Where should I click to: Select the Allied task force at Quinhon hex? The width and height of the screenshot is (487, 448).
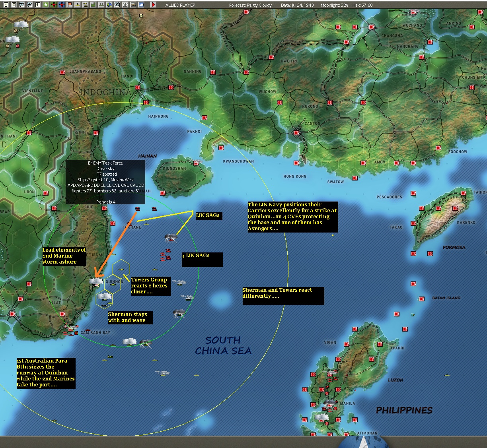pyautogui.click(x=113, y=283)
